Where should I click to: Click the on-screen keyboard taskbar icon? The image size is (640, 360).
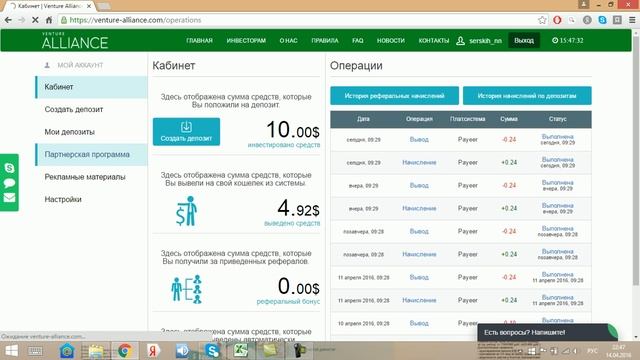click(35, 351)
